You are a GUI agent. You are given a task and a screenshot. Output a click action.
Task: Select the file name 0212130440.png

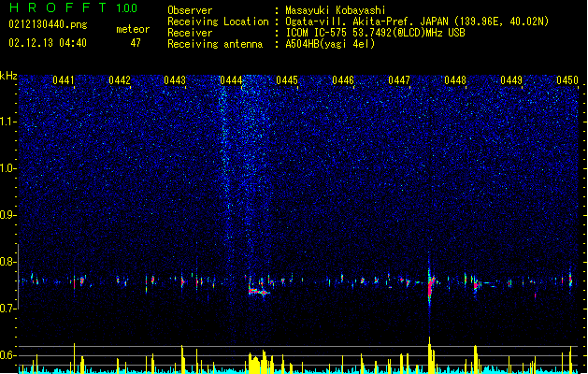[x=48, y=24]
